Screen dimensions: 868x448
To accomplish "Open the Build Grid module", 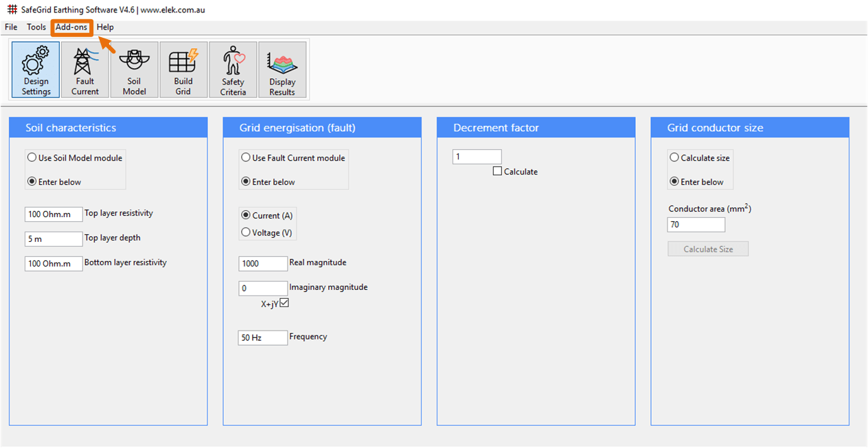I will tap(183, 69).
